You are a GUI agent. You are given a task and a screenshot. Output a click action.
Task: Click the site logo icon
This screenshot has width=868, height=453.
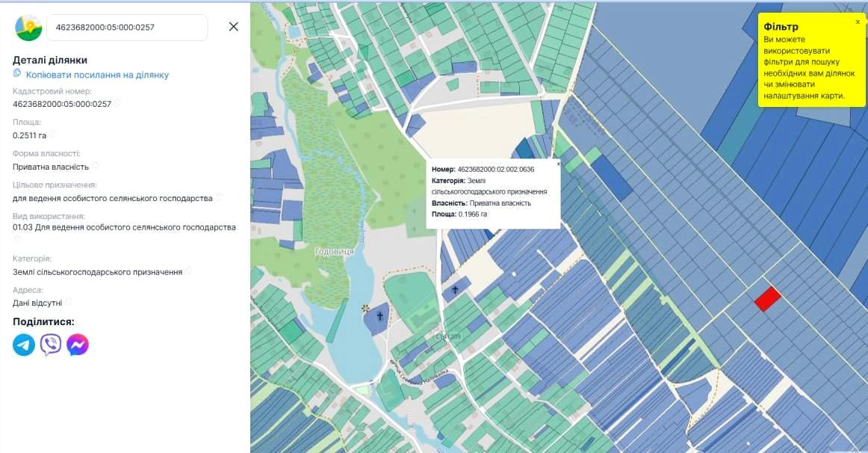point(28,27)
